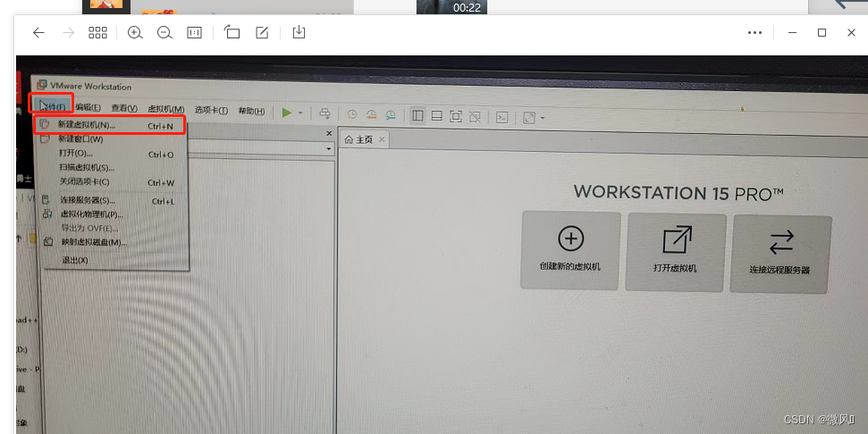Choose 虚拟化物理机(P)... menu entry
The width and height of the screenshot is (868, 434).
(114, 214)
